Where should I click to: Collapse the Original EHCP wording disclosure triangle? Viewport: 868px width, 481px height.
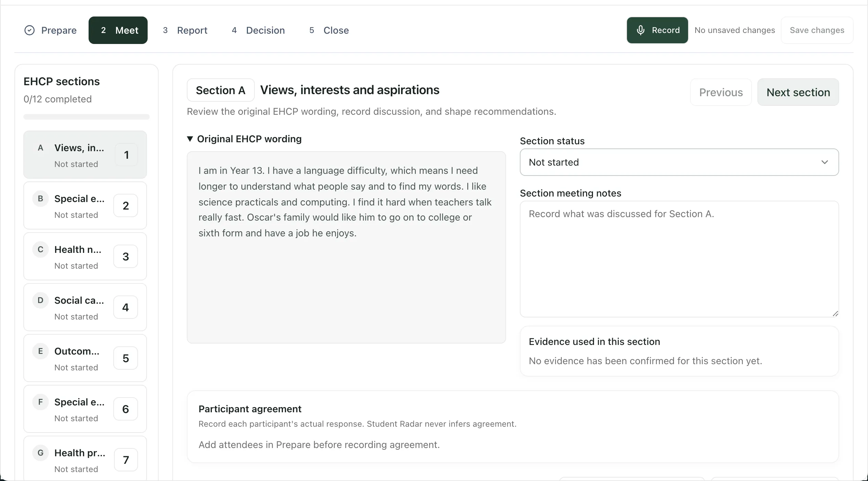tap(190, 139)
